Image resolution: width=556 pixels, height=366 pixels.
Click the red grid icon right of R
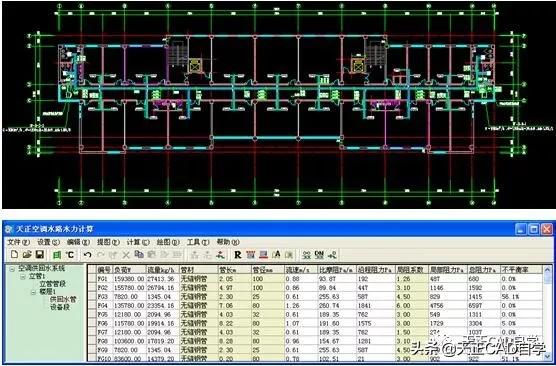250,255
